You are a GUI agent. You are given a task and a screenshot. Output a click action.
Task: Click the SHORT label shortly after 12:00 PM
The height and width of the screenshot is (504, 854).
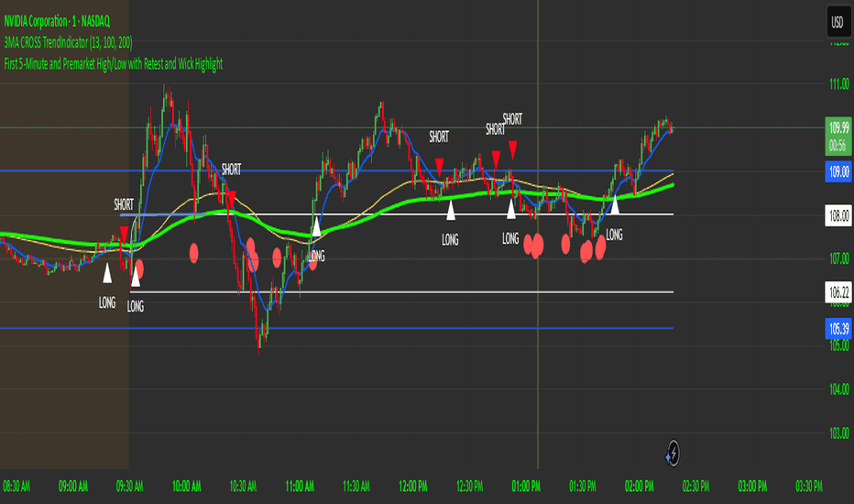tap(439, 137)
